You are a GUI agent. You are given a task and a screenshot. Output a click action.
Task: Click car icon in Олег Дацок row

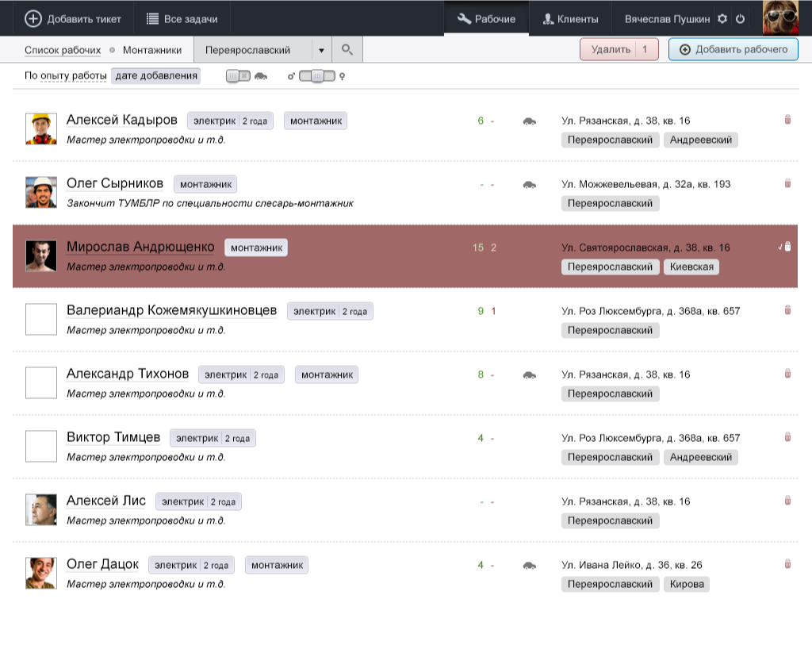tap(529, 566)
